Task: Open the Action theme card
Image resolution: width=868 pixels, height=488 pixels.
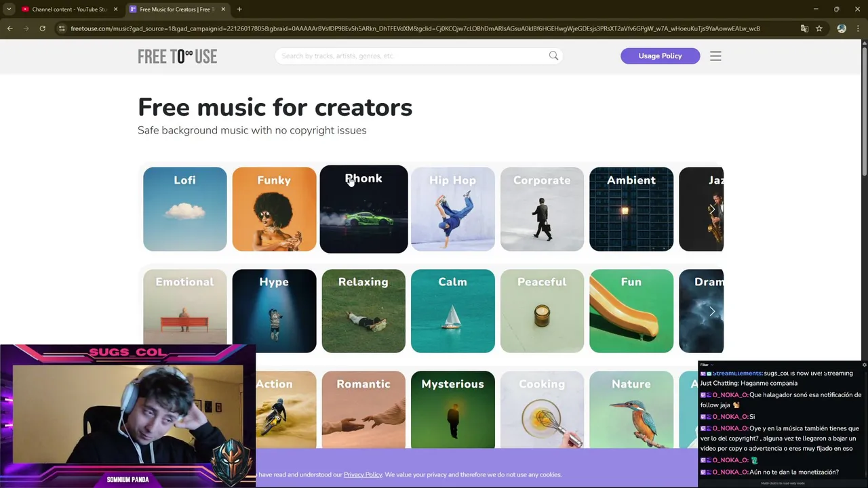Action: [x=285, y=410]
